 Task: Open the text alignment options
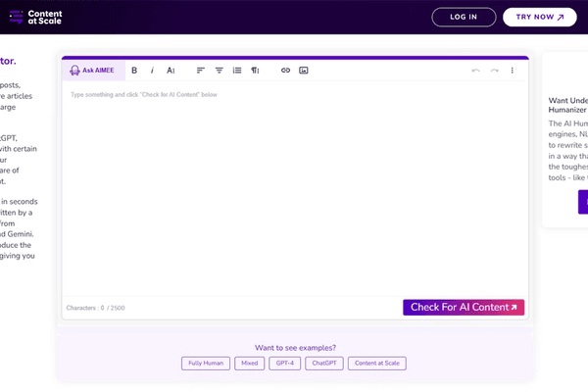click(201, 71)
